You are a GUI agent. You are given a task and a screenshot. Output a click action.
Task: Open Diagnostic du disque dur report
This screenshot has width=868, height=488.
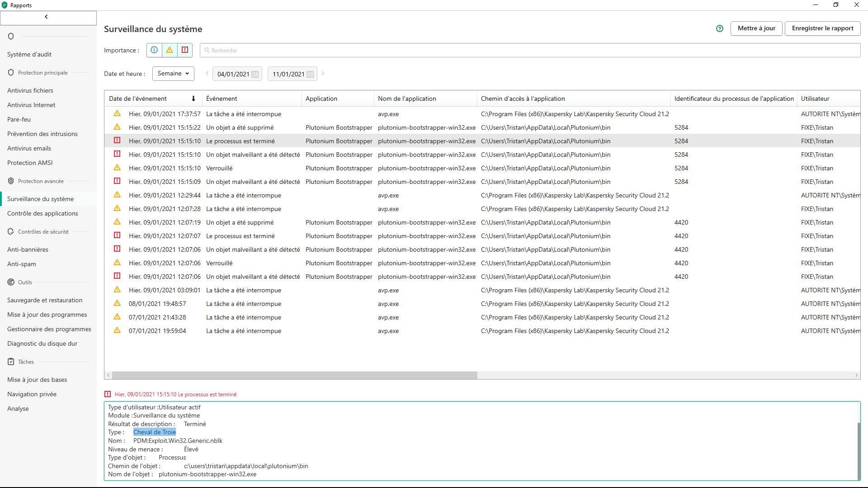(42, 343)
